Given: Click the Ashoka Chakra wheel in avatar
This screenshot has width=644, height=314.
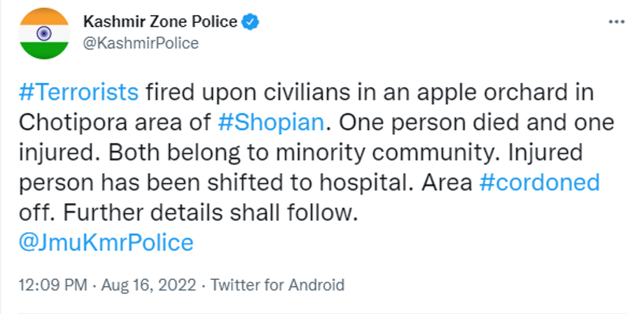Looking at the screenshot, I should click(44, 34).
